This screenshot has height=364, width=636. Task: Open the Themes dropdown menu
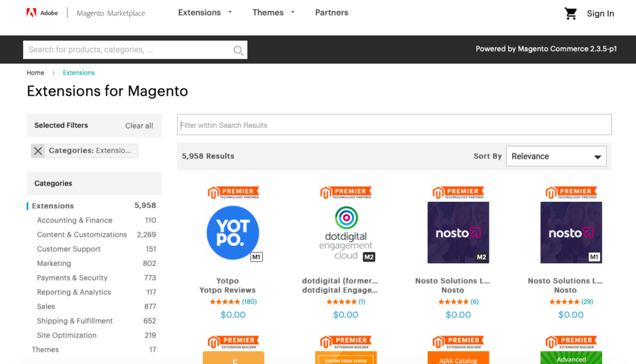[273, 12]
